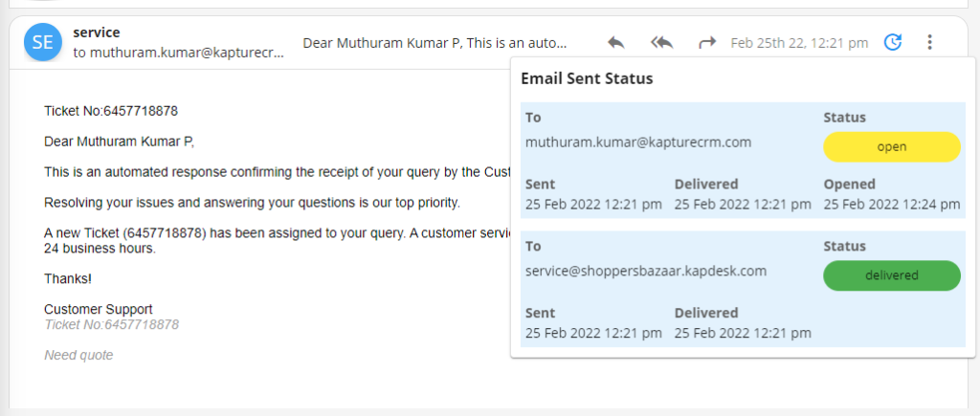The image size is (980, 416).
Task: Click the green delivered status badge
Action: tap(892, 275)
